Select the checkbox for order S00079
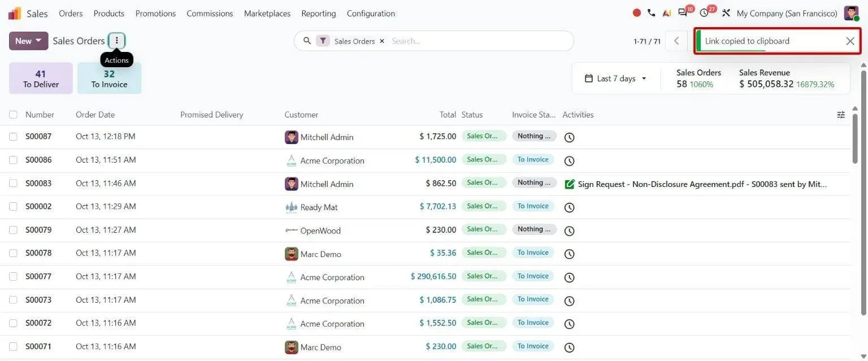Image resolution: width=868 pixels, height=361 pixels. (13, 230)
